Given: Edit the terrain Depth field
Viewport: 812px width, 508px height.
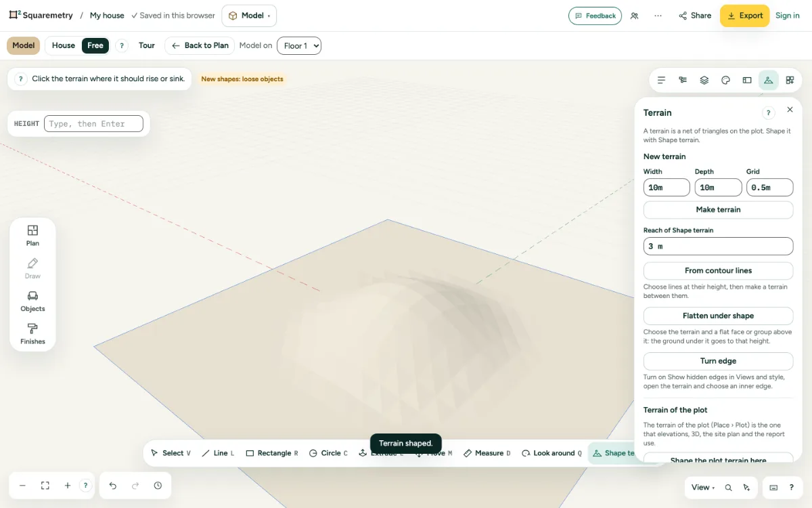Looking at the screenshot, I should (x=718, y=188).
